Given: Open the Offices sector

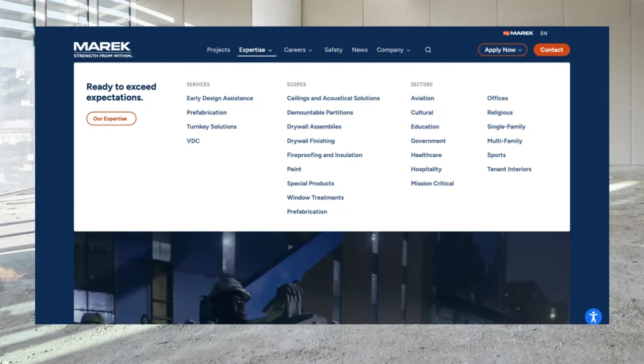Looking at the screenshot, I should tap(497, 98).
